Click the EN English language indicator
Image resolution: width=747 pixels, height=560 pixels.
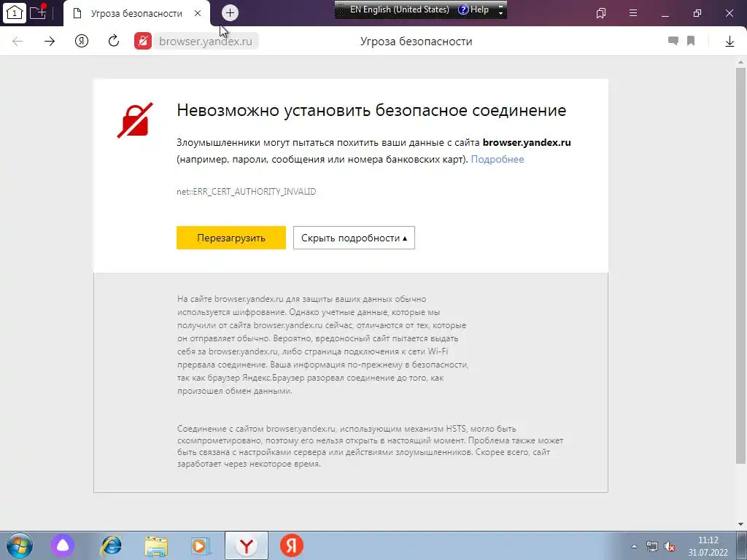click(399, 9)
